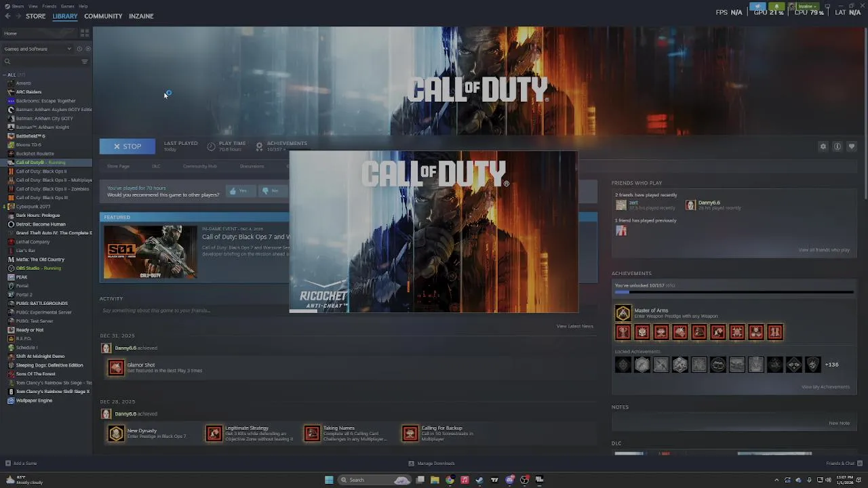The width and height of the screenshot is (868, 488).
Task: Open the Friends menu
Action: (50, 6)
